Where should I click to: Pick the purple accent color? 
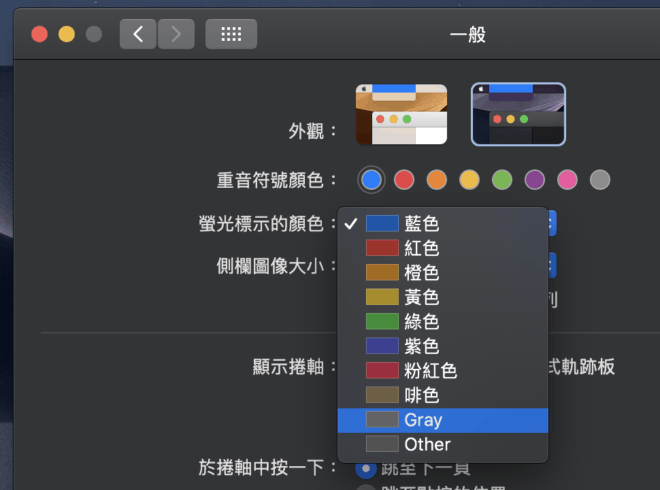coord(535,180)
